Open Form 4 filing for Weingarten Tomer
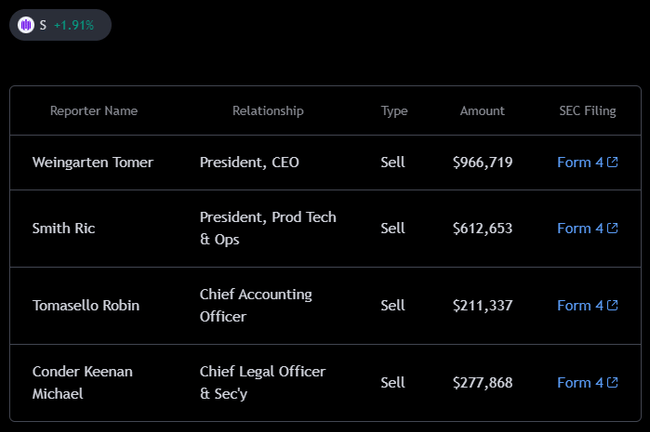Image resolution: width=650 pixels, height=432 pixels. [580, 162]
